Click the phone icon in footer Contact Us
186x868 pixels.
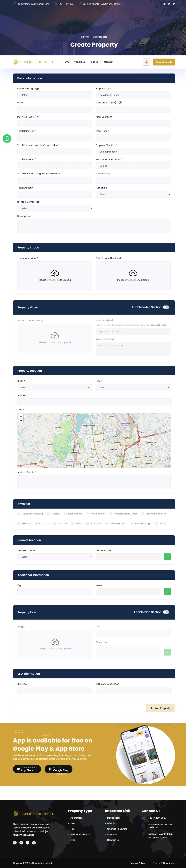[143, 818]
